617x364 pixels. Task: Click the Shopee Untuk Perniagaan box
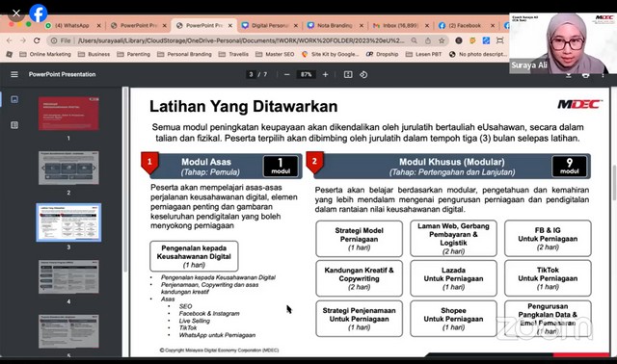pyautogui.click(x=453, y=319)
